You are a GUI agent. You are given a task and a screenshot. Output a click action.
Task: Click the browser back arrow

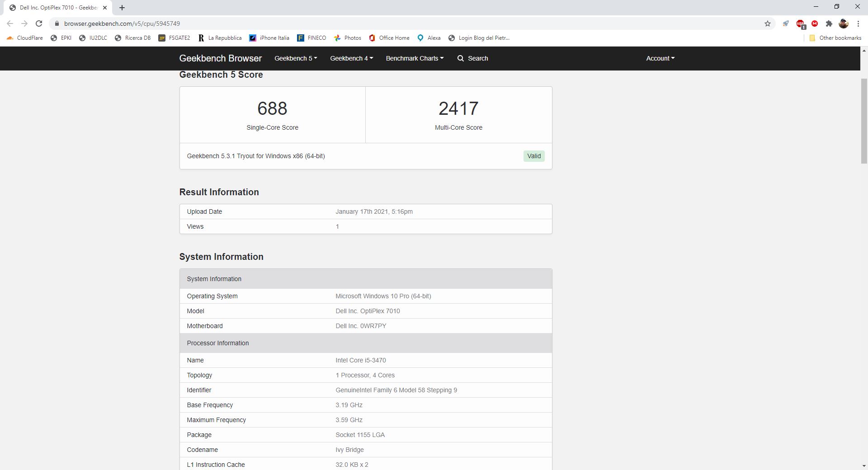tap(10, 23)
